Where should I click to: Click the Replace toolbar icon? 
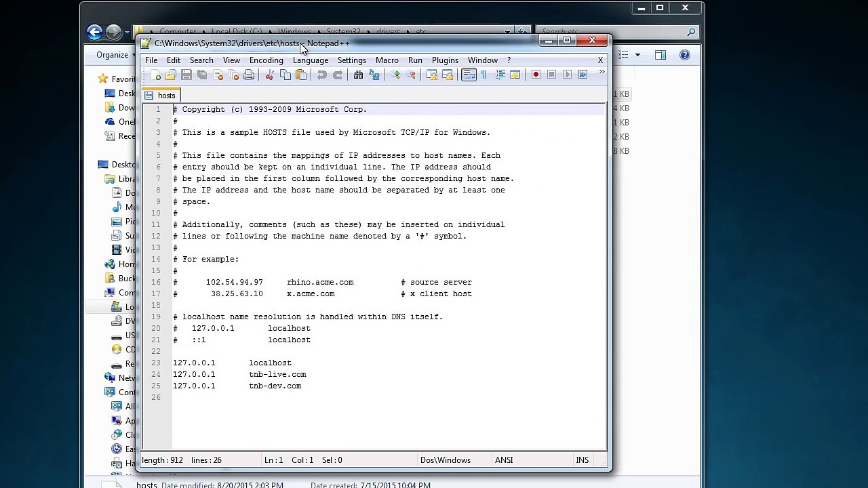coord(374,75)
